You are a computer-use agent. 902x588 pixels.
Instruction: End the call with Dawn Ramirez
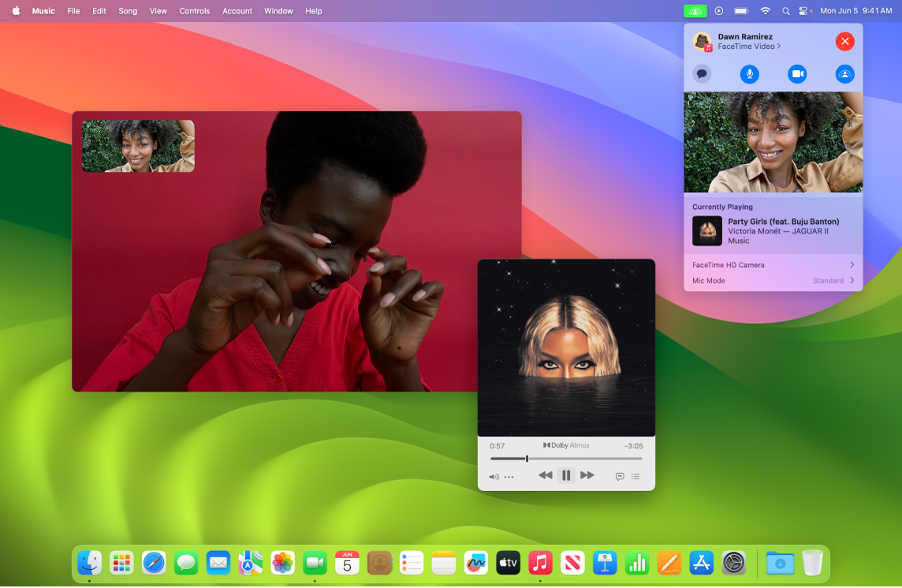[x=845, y=41]
